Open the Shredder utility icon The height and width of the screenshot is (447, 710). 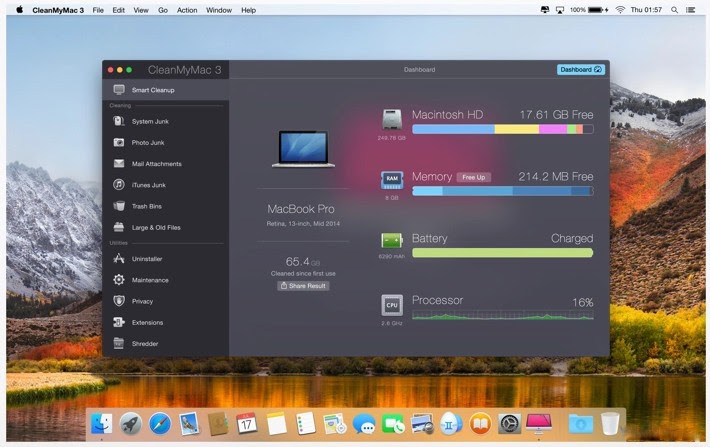tap(119, 343)
